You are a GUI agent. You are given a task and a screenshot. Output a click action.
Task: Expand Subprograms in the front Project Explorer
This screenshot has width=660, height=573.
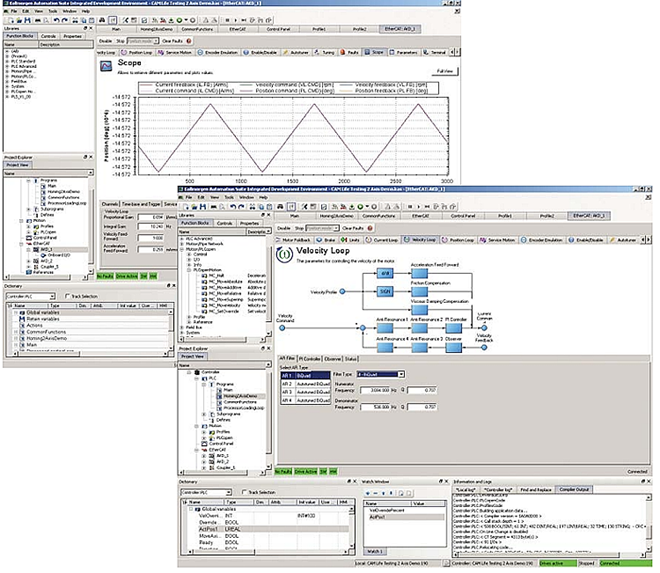coord(204,414)
